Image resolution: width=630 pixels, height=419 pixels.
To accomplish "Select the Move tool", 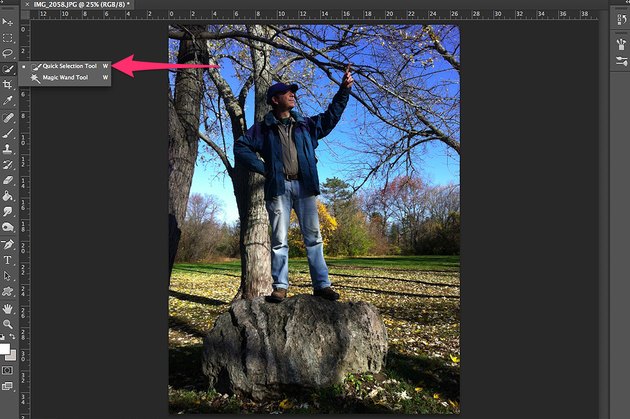I will pos(7,22).
